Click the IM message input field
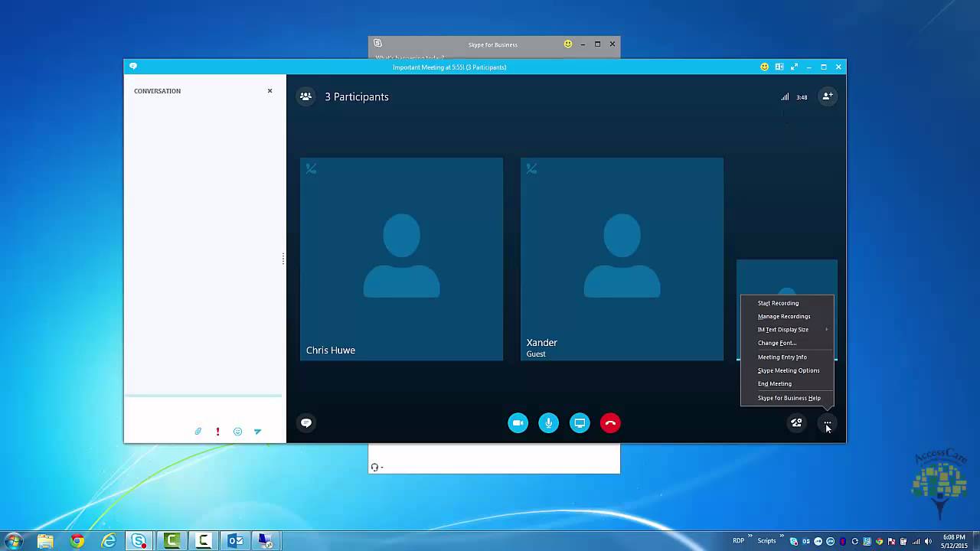980x551 pixels. 204,410
